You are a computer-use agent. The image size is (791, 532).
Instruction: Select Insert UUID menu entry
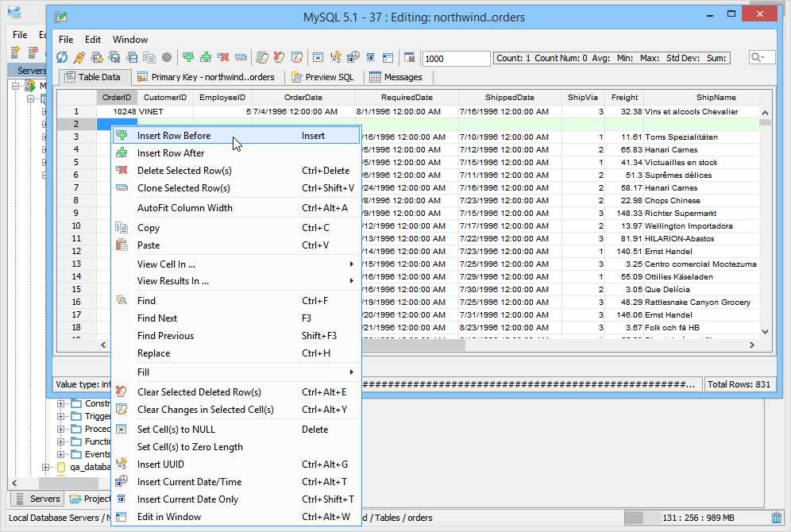pyautogui.click(x=237, y=465)
